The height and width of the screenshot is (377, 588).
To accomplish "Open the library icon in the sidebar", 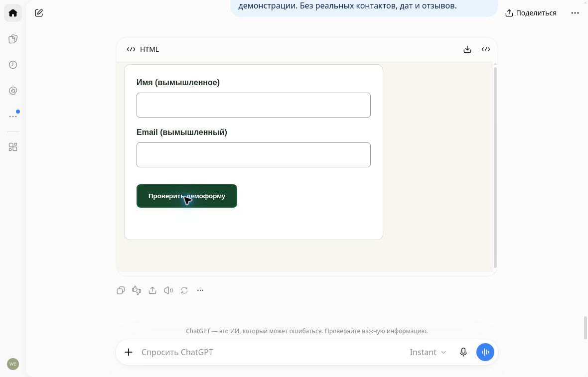I will 13,39.
